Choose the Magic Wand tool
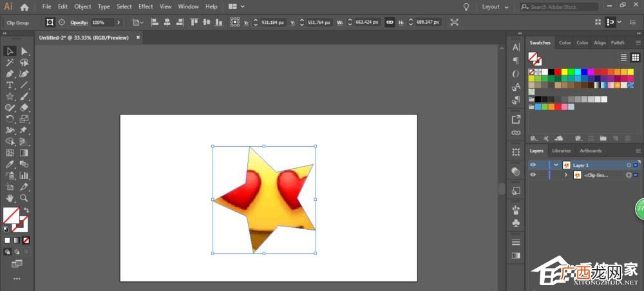Screen dimensions: 644x291 pyautogui.click(x=10, y=62)
